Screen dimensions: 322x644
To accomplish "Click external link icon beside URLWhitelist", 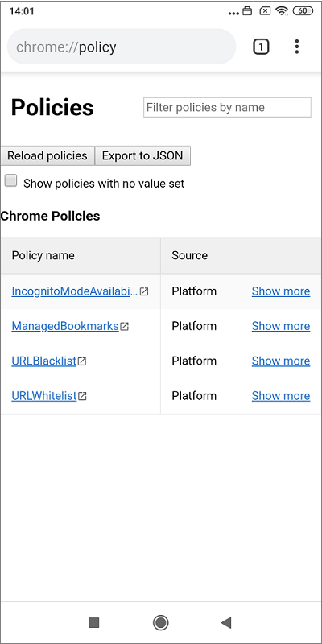I will pos(83,396).
